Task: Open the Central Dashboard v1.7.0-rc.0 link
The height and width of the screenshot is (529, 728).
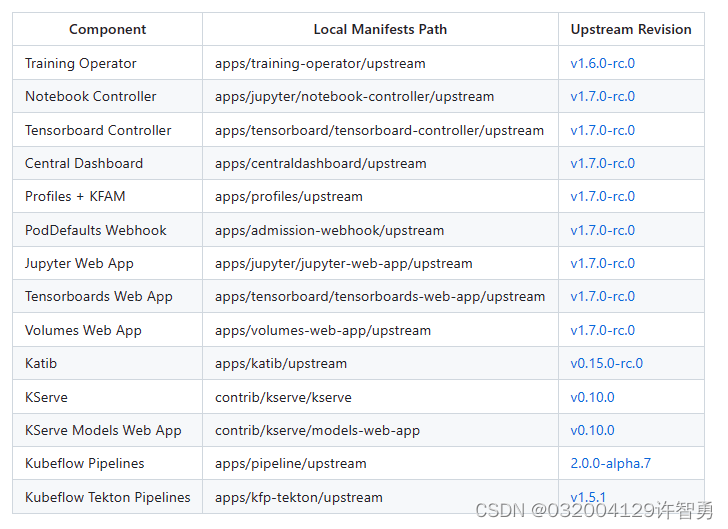Action: point(602,163)
